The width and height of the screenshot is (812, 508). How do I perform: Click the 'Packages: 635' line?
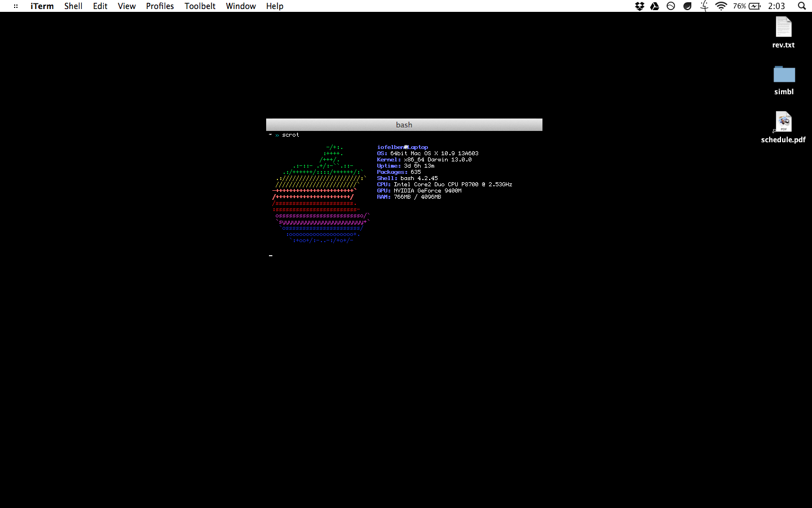click(399, 172)
